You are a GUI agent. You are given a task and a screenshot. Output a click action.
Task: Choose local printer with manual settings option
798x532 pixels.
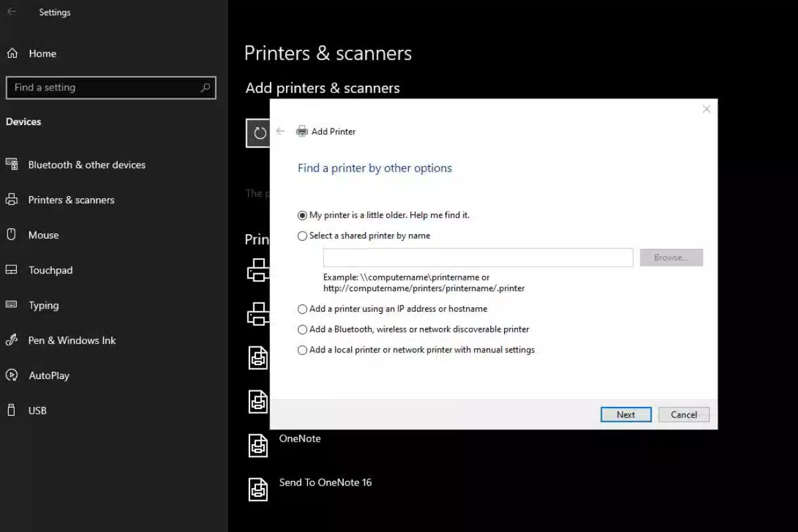[303, 350]
